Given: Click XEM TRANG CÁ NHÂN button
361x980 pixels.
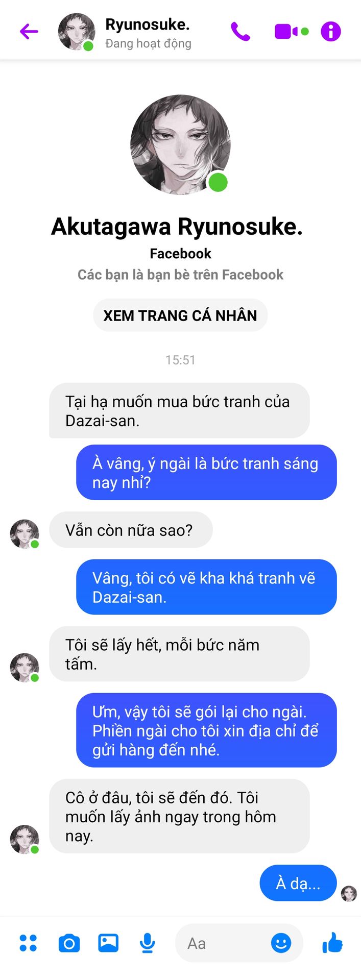Looking at the screenshot, I should (180, 315).
